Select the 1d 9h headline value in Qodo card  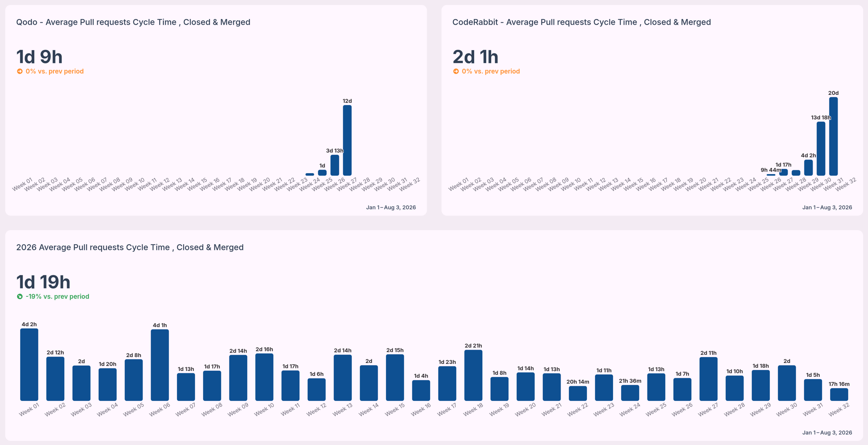(39, 57)
